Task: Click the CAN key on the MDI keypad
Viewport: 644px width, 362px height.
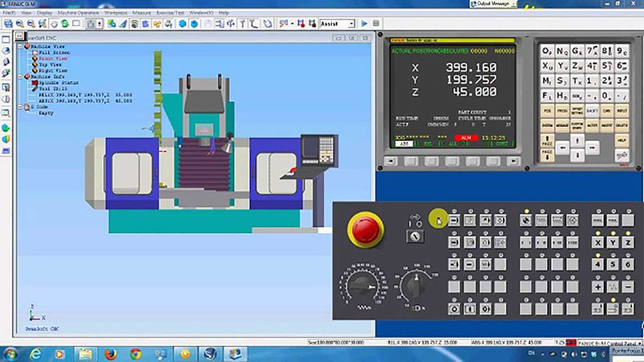Action: (607, 111)
